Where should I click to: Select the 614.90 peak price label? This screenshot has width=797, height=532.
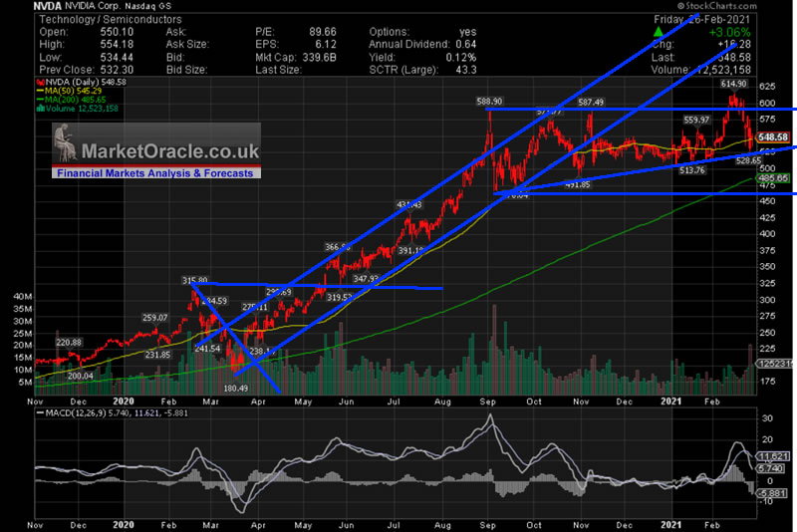click(x=733, y=85)
